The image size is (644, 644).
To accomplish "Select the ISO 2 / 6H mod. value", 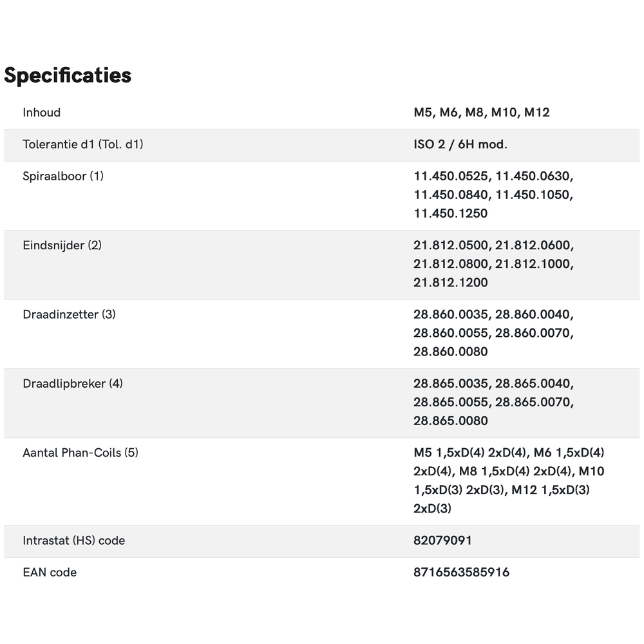I will 460,144.
